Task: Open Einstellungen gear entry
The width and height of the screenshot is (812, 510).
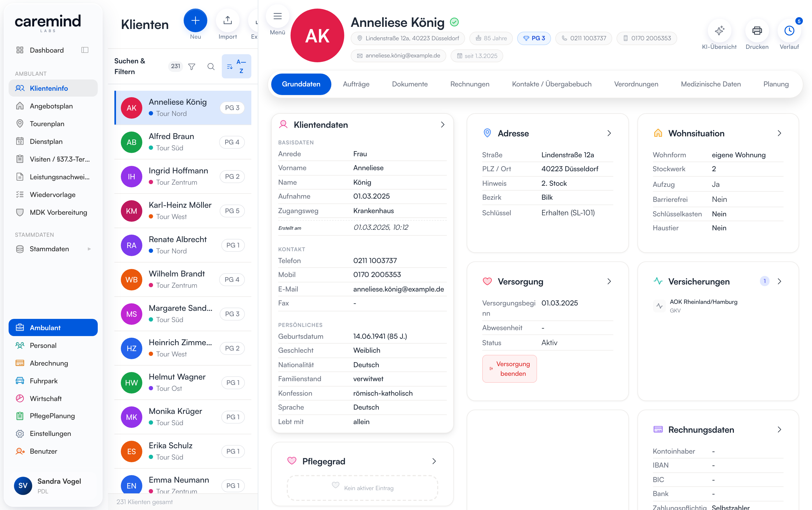Action: coord(53,433)
